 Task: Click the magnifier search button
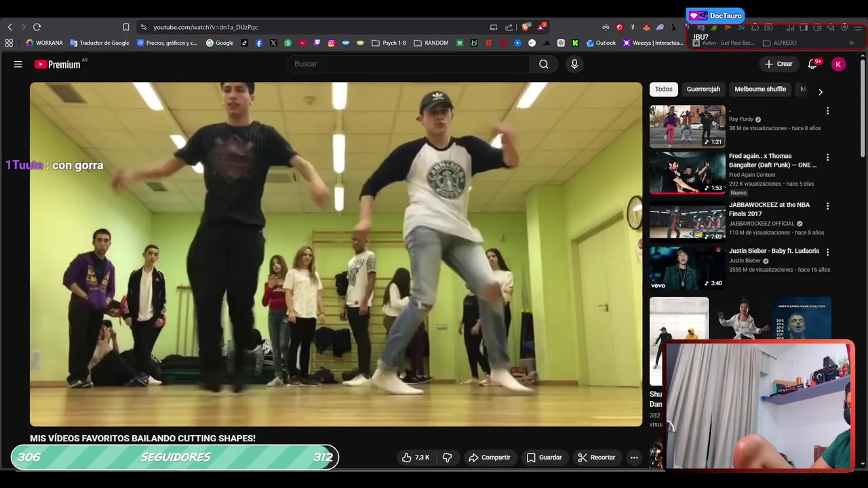pos(544,64)
